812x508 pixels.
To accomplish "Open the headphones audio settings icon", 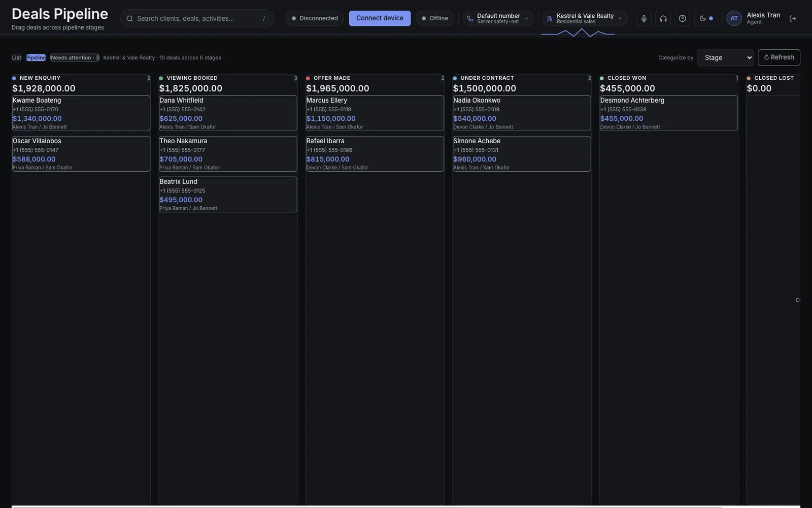I will point(663,18).
